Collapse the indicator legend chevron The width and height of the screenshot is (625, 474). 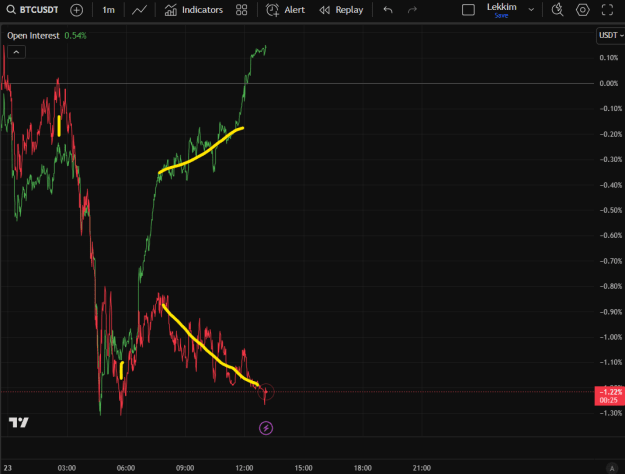[16, 52]
